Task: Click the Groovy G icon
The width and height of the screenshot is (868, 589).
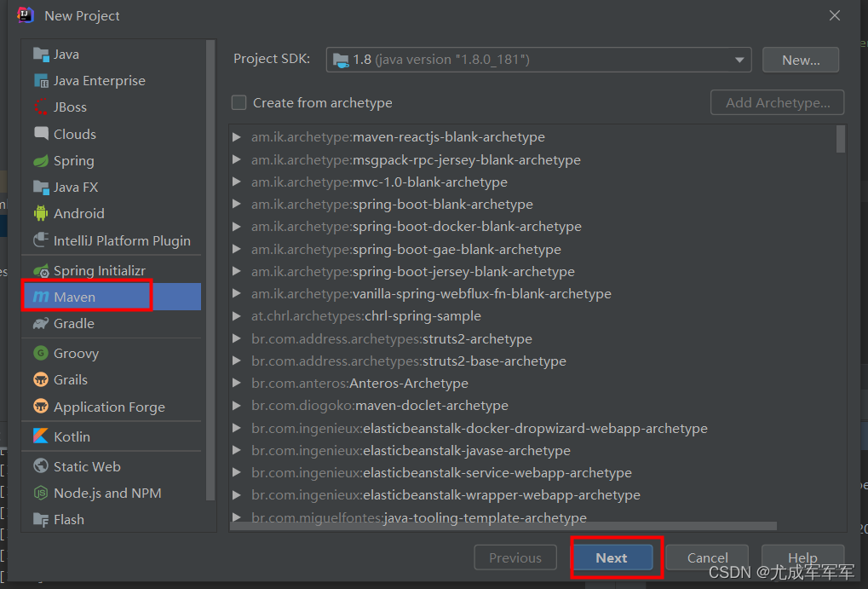Action: (x=41, y=353)
